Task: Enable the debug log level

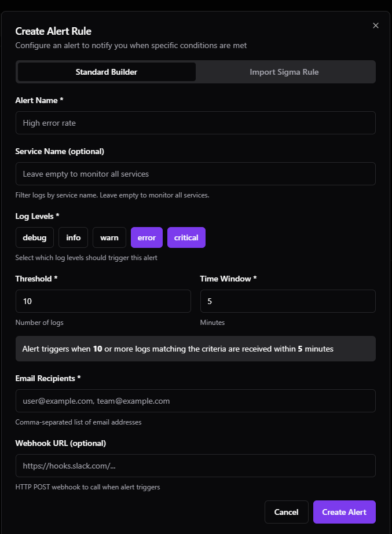Action: tap(34, 237)
